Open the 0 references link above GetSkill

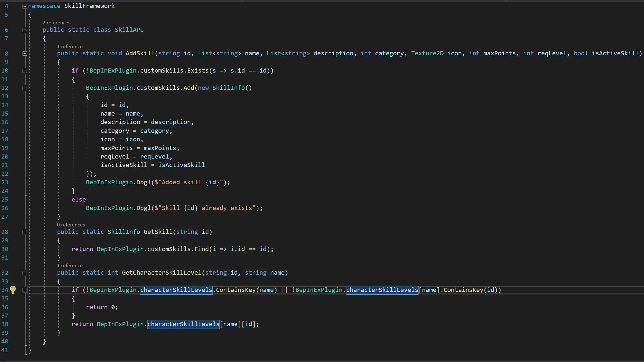71,225
